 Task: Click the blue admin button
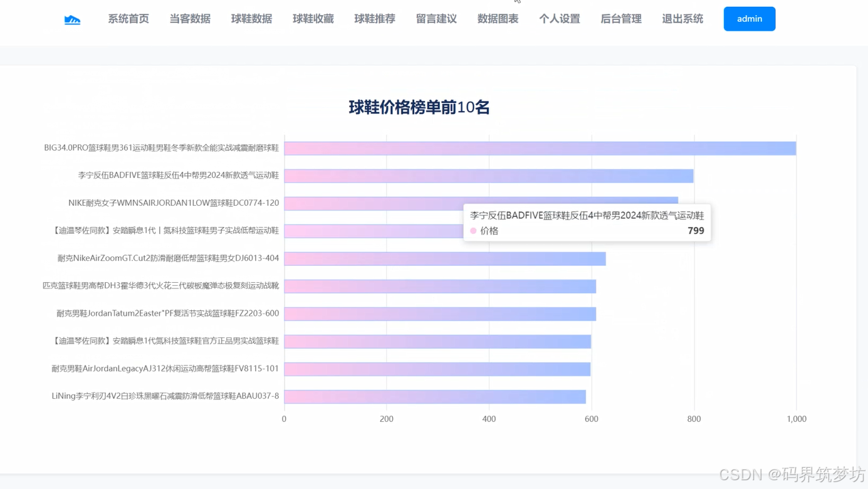coord(750,19)
